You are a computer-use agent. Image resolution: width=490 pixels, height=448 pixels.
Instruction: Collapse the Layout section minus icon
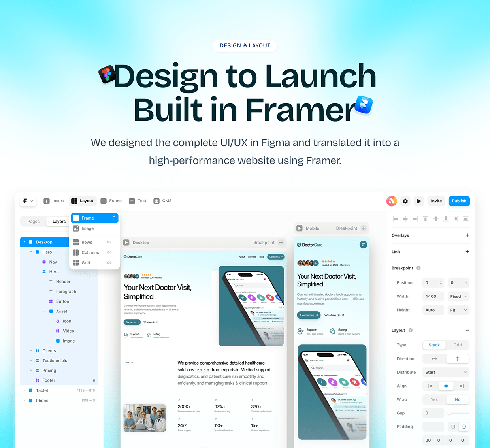pos(467,330)
